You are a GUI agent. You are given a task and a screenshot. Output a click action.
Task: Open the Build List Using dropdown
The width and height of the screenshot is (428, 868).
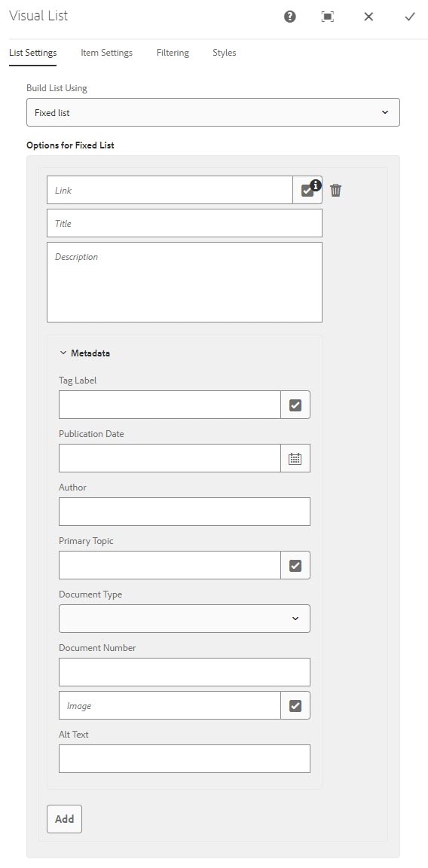point(213,112)
